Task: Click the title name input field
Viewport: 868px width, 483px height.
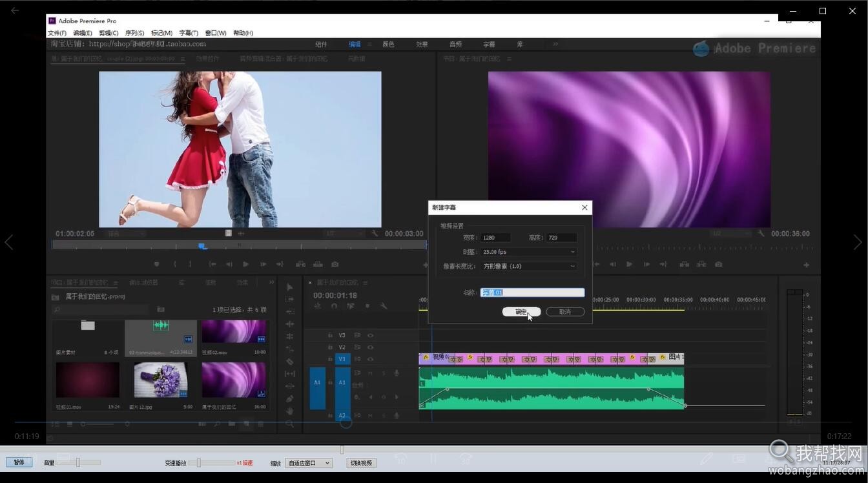Action: click(532, 293)
